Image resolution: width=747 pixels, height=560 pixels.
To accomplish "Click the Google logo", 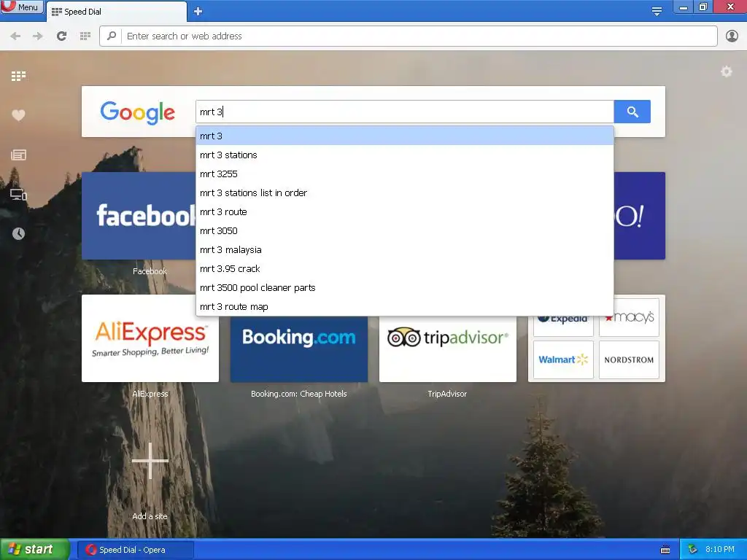I will [138, 112].
